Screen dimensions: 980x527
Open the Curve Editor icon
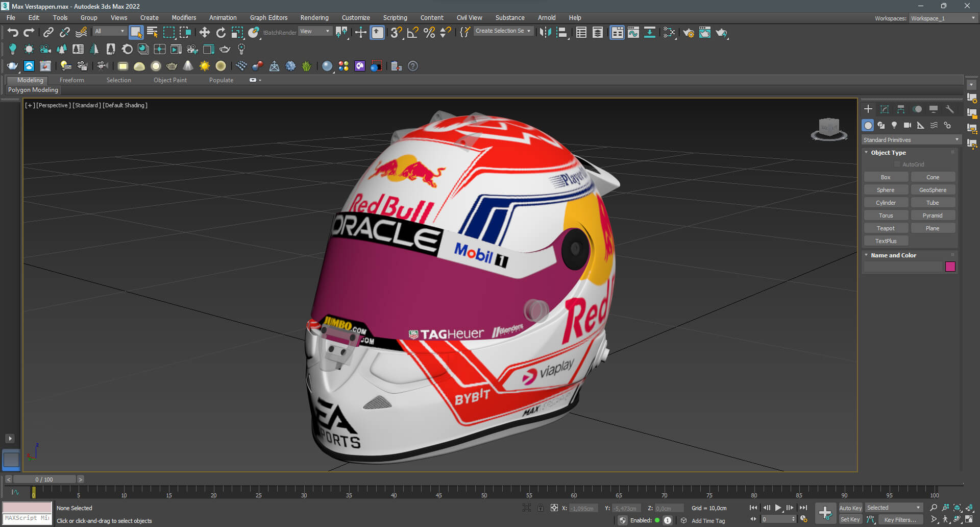633,33
